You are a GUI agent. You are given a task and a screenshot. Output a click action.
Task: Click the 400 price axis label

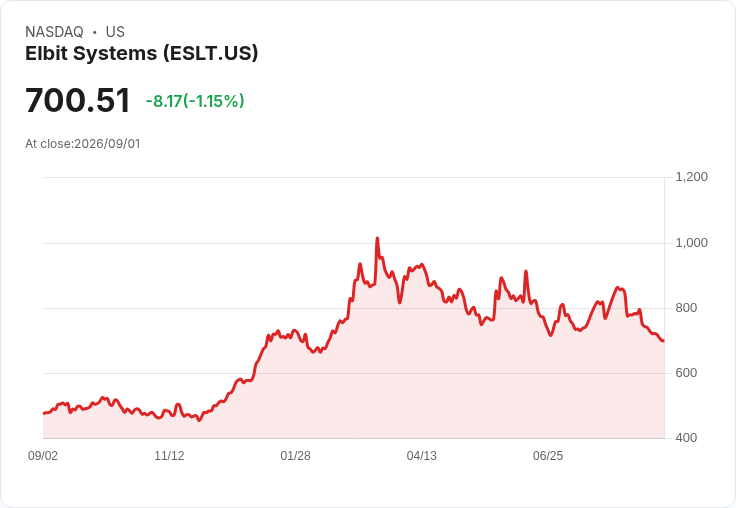coord(686,438)
